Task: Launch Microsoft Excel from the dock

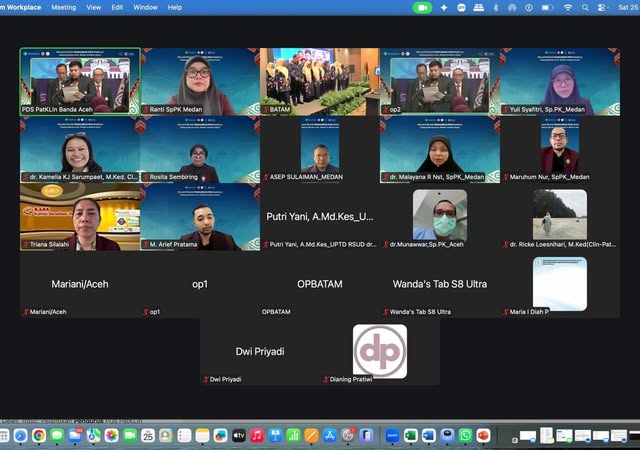Action: [x=411, y=436]
